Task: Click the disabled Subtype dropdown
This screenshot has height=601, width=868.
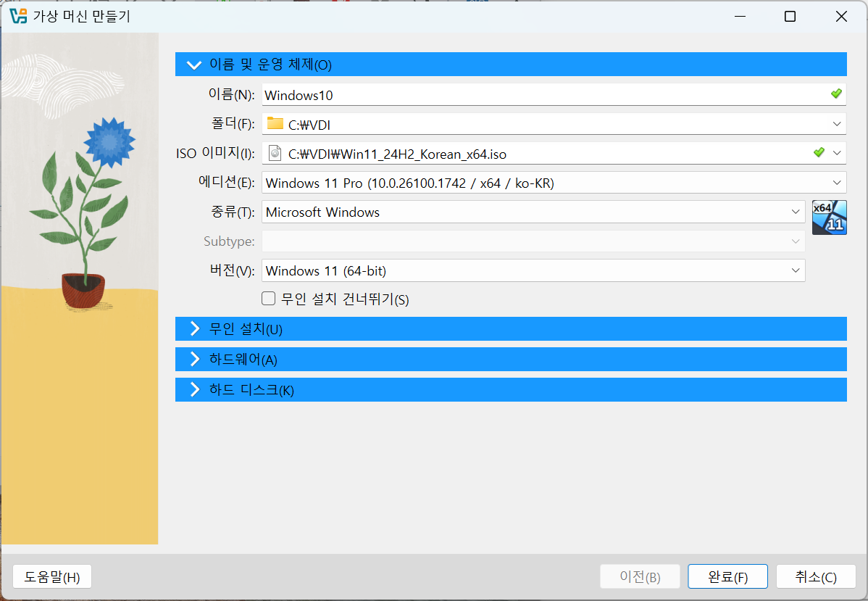Action: tap(534, 241)
